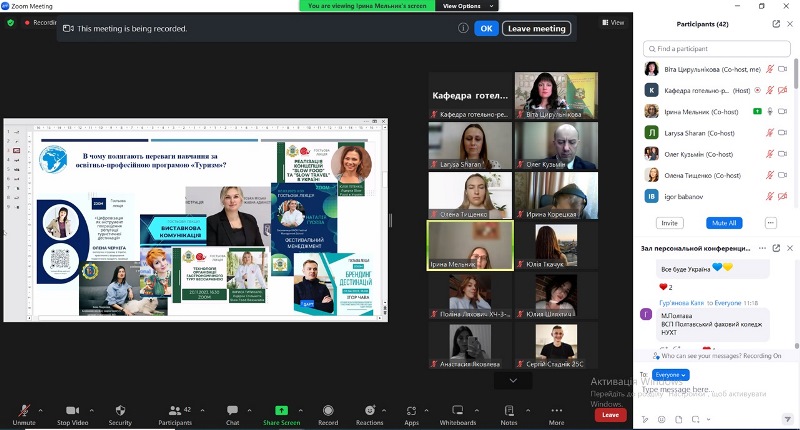Click Leave meeting in recording banner
800x430 pixels.
point(536,29)
